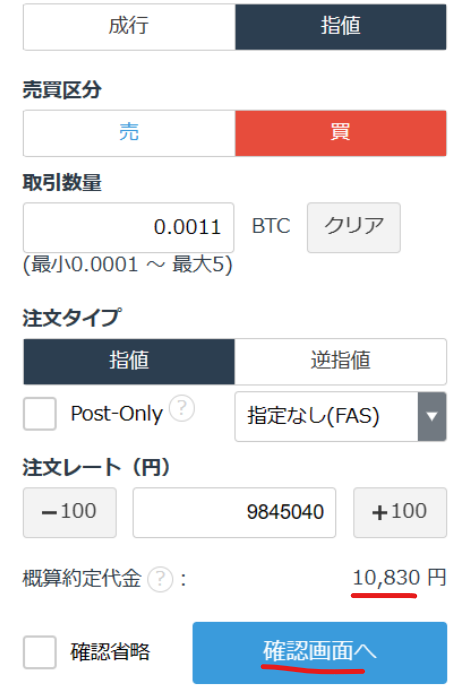
Task: Switch to the 成行 market order tab
Action: pos(129,27)
